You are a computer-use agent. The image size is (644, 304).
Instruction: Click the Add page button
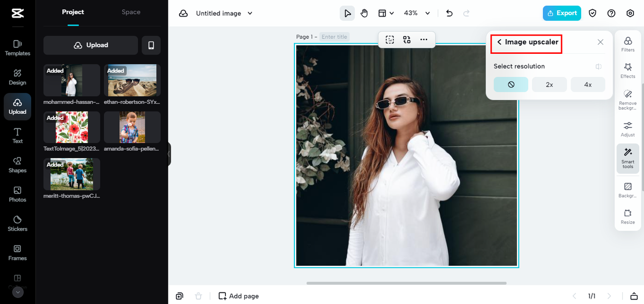tap(238, 296)
